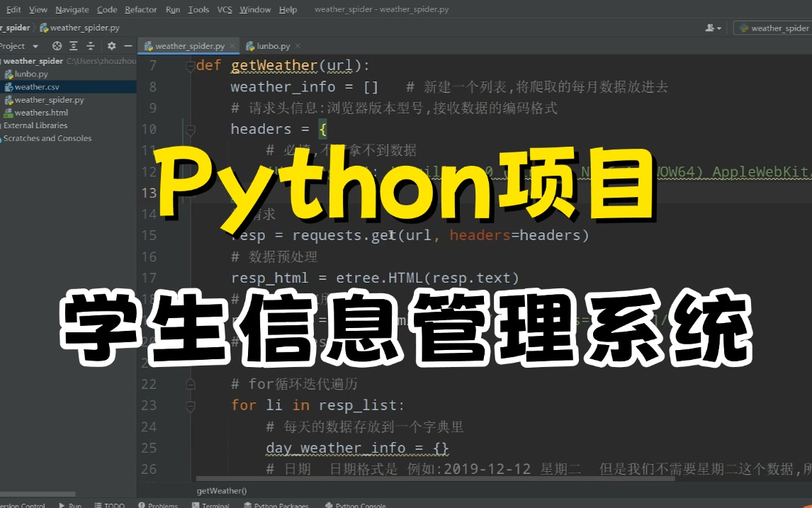
Task: Open the Terminal tool window
Action: tap(212, 505)
